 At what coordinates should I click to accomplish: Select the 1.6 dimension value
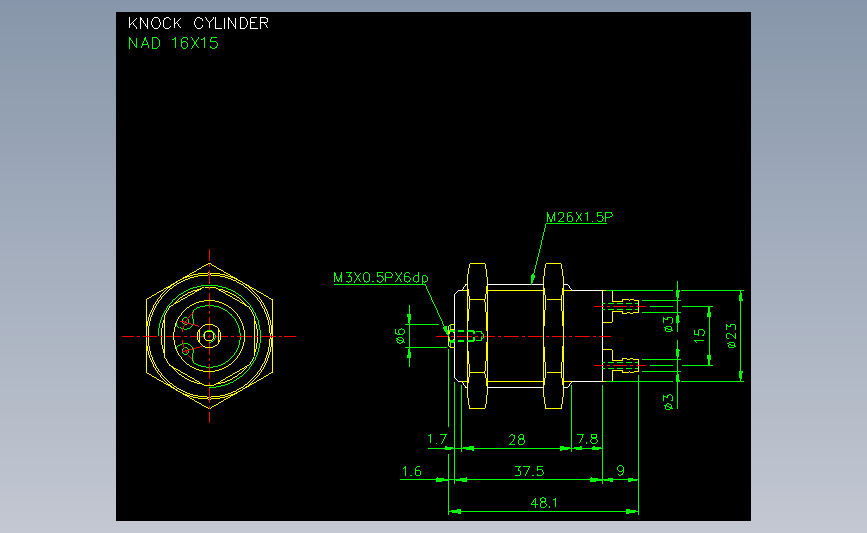(x=411, y=471)
